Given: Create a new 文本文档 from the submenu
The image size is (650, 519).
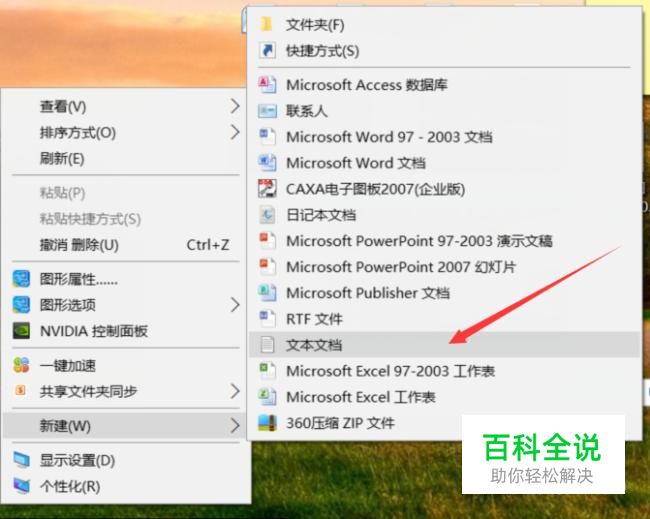Looking at the screenshot, I should (444, 345).
